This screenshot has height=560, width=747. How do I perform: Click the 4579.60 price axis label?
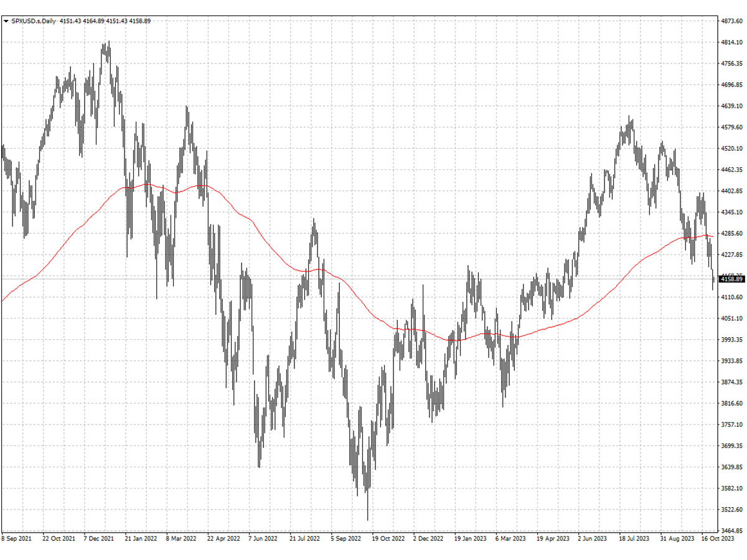(731, 128)
